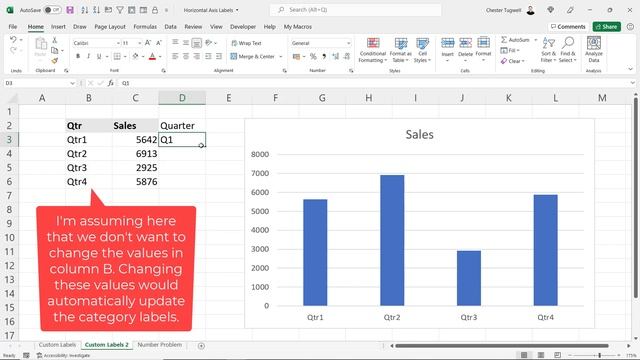
Task: Click the Add new sheet plus icon
Action: 201,346
